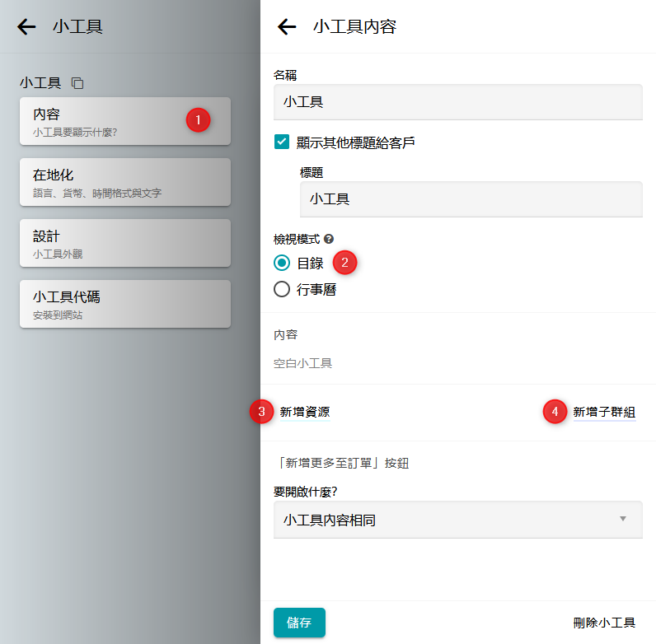The height and width of the screenshot is (644, 656).
Task: Click back arrow beside 小工具 header
Action: [x=27, y=27]
